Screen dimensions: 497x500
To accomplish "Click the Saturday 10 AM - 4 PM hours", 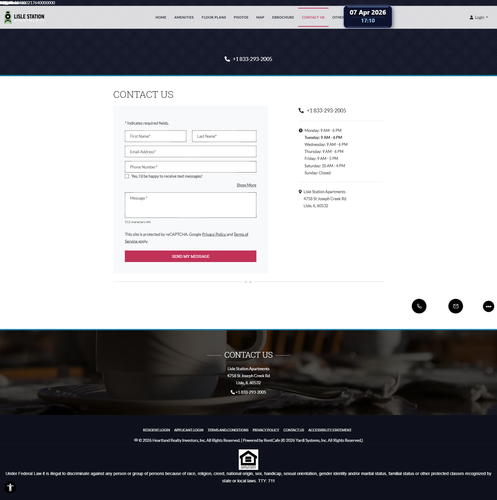I will [325, 166].
